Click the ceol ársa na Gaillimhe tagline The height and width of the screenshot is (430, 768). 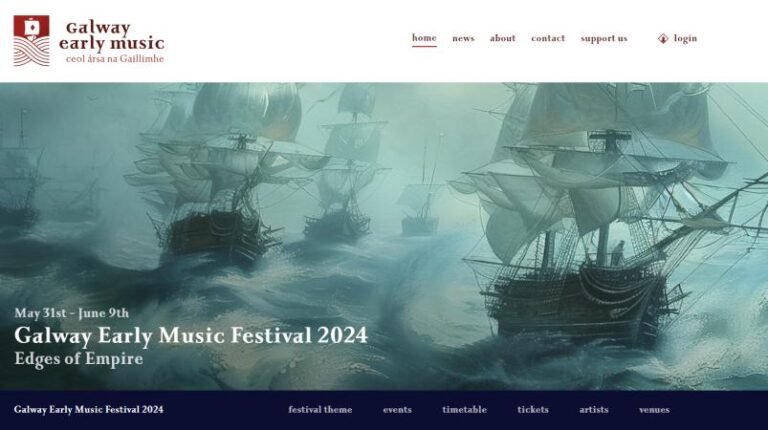tap(115, 59)
